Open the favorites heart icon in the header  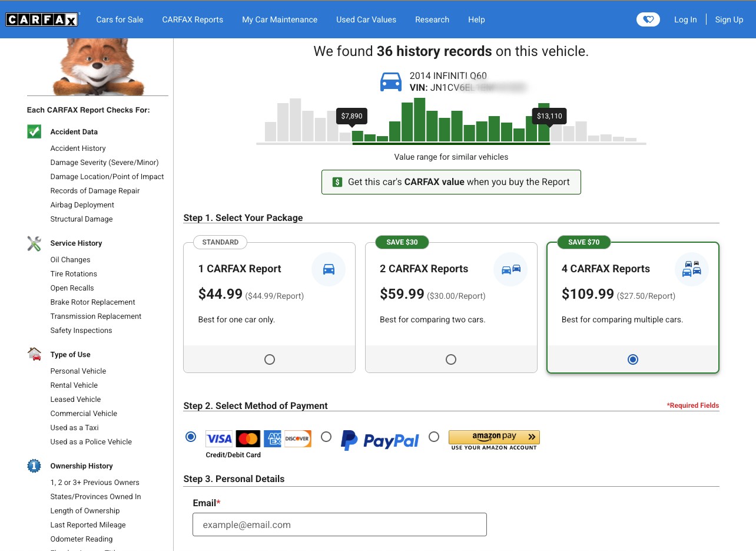[648, 19]
